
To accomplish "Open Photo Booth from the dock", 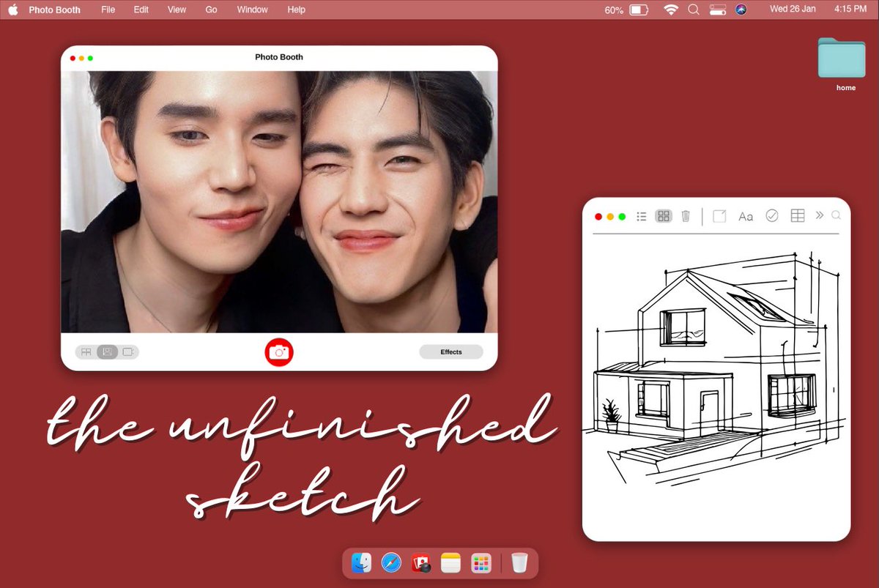I will [420, 563].
